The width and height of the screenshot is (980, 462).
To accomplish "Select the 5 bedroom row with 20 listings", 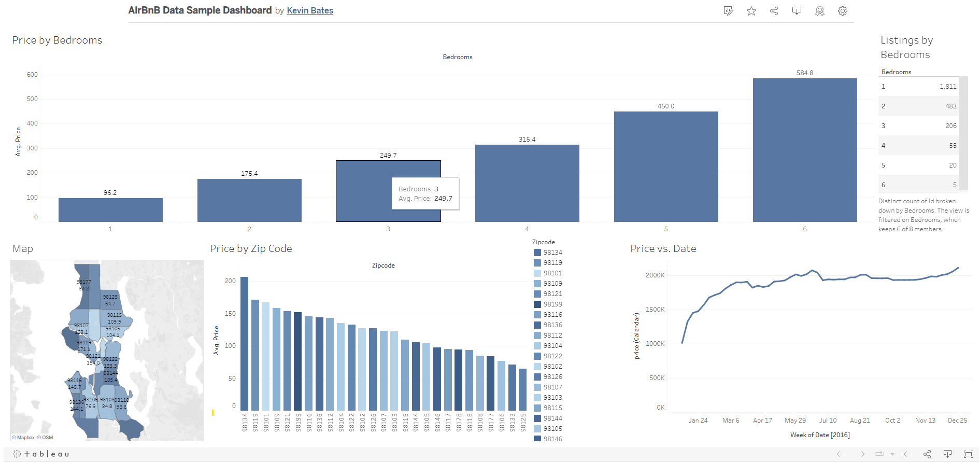I will [919, 165].
